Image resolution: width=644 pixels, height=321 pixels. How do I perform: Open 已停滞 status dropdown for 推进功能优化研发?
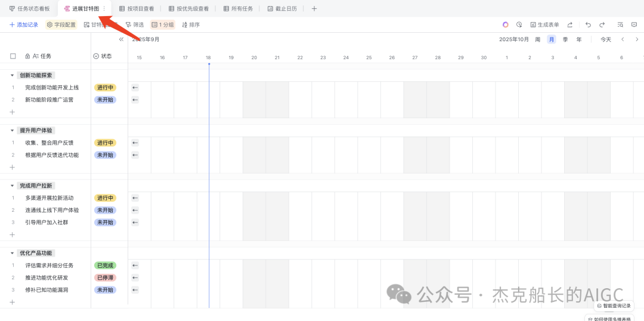(x=105, y=277)
